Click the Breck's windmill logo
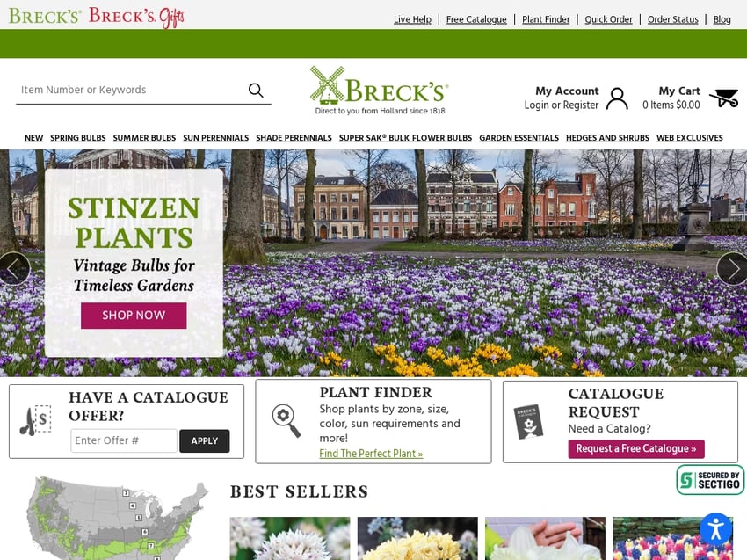 tap(380, 91)
